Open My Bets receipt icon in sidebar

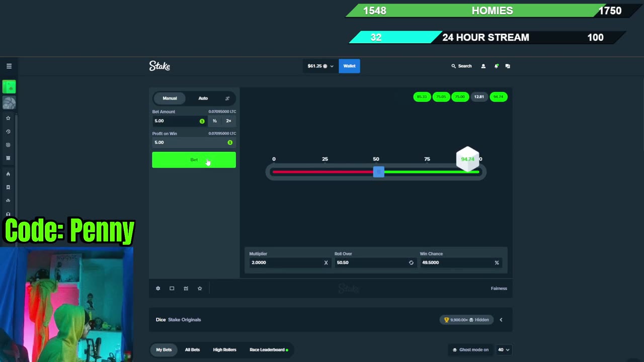pos(8,158)
